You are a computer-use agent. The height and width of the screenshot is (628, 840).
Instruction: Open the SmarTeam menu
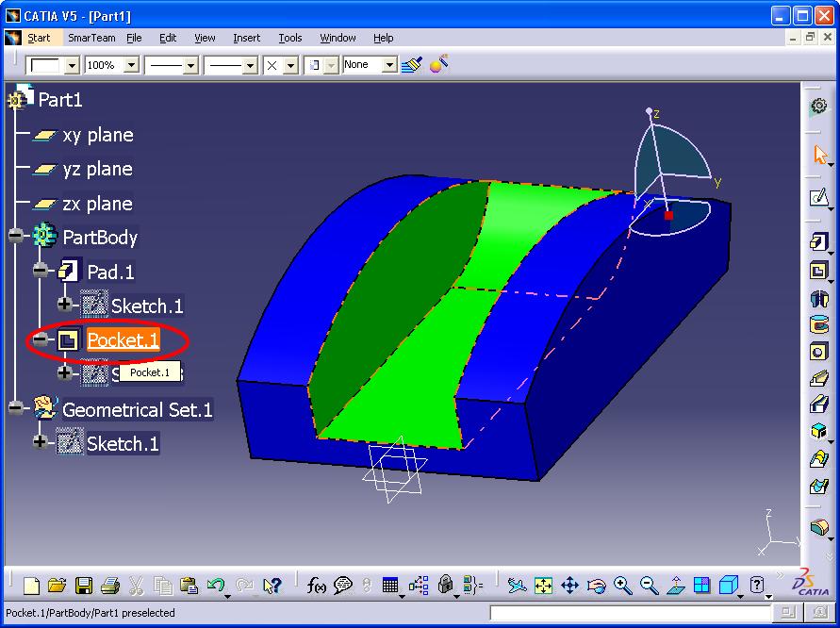91,38
